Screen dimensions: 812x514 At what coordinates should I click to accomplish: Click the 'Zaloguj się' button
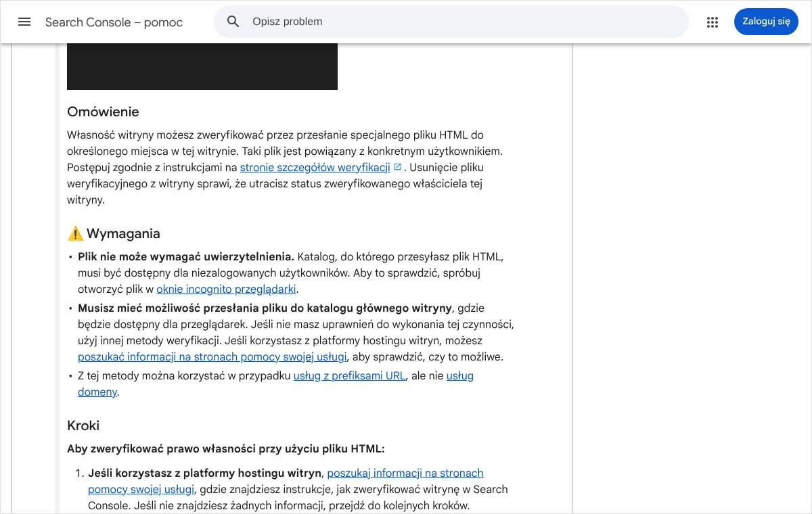click(766, 22)
